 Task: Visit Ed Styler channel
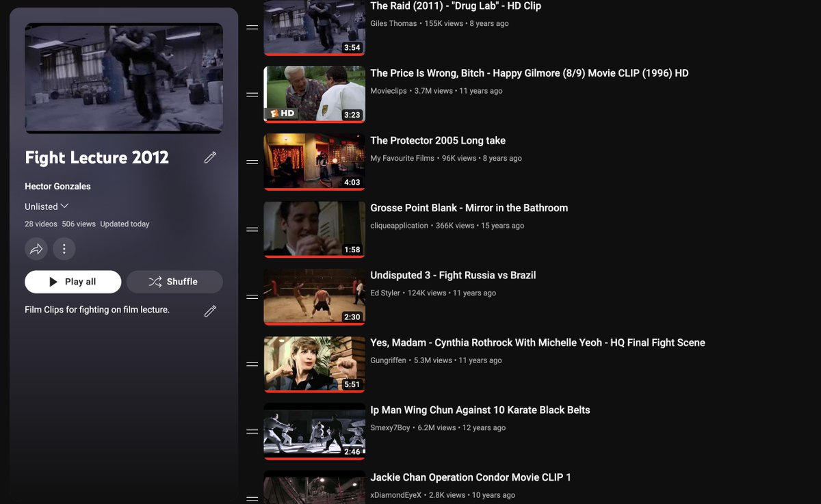[385, 293]
